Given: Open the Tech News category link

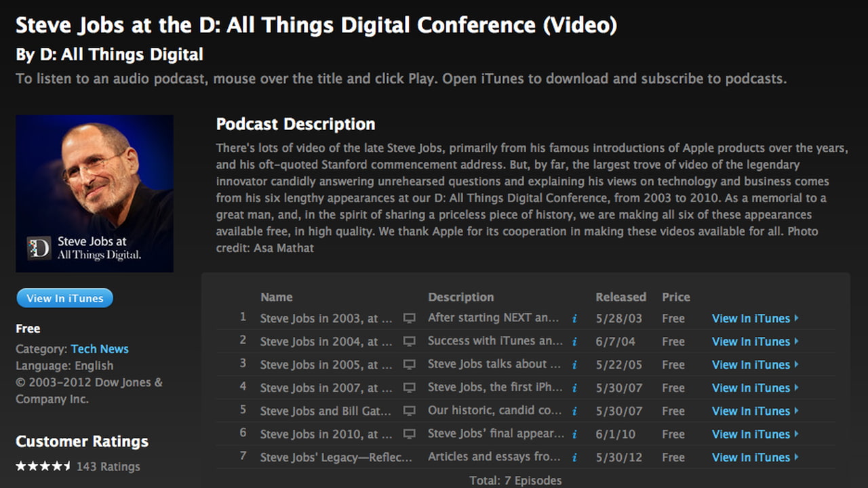Looking at the screenshot, I should tap(100, 349).
